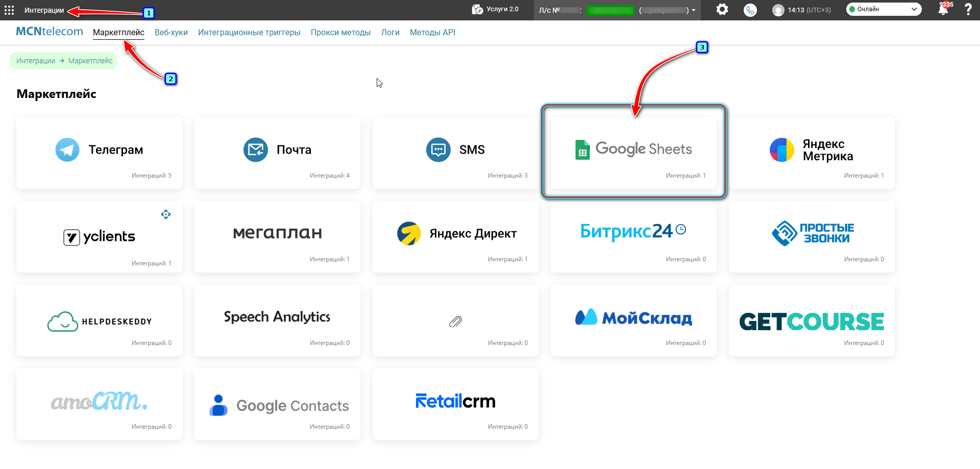Image resolution: width=980 pixels, height=469 pixels.
Task: Open the GetCourse integration card
Action: point(812,320)
